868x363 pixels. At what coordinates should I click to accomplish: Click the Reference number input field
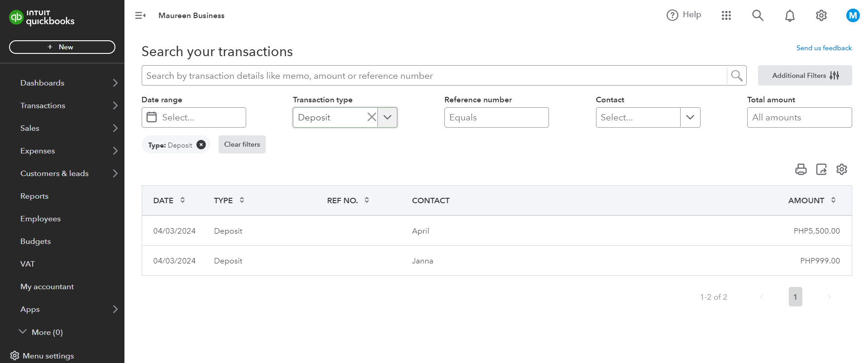(x=496, y=118)
